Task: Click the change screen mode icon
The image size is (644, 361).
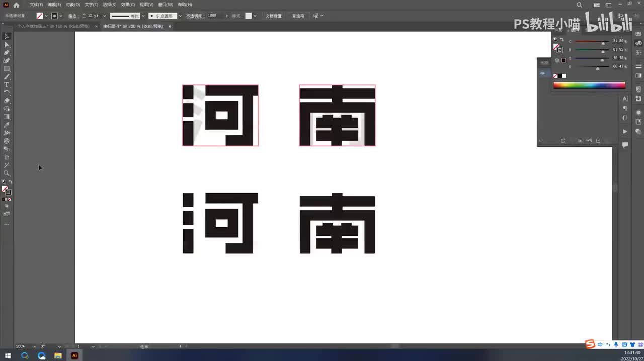Action: click(x=7, y=214)
